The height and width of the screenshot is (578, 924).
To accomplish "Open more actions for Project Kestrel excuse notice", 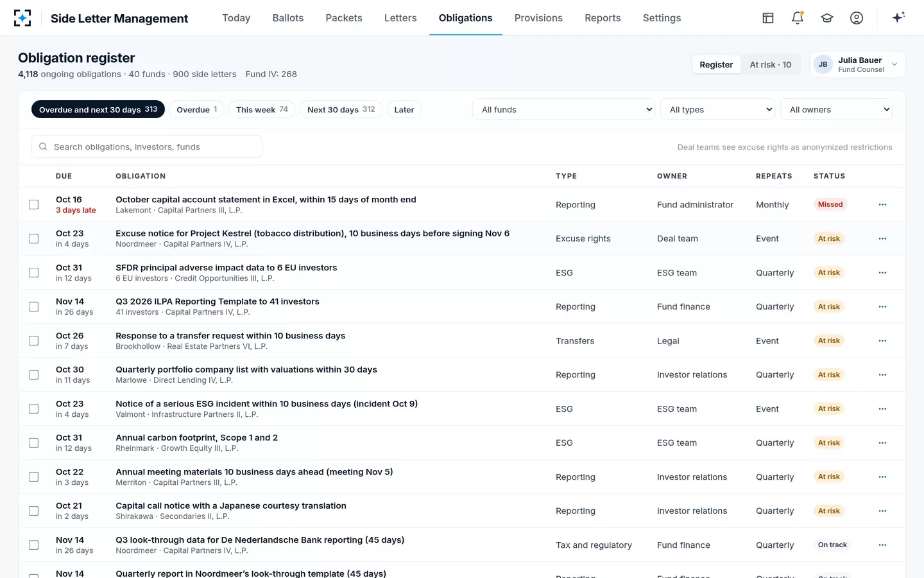I will pyautogui.click(x=882, y=238).
